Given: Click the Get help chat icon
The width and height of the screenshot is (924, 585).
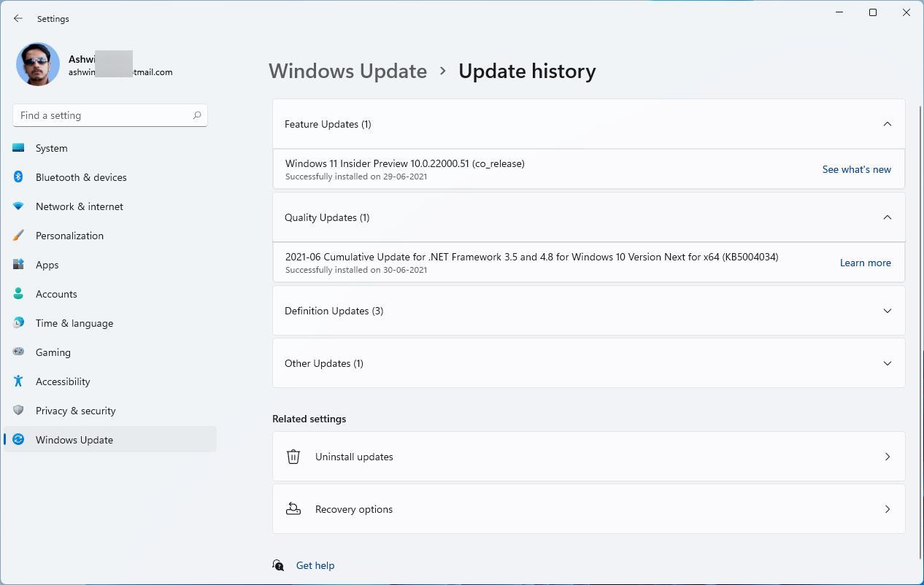Looking at the screenshot, I should click(x=278, y=565).
